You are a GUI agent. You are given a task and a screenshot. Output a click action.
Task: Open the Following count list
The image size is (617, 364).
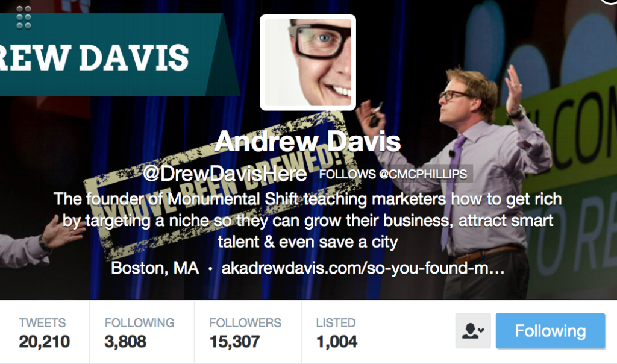pyautogui.click(x=142, y=333)
